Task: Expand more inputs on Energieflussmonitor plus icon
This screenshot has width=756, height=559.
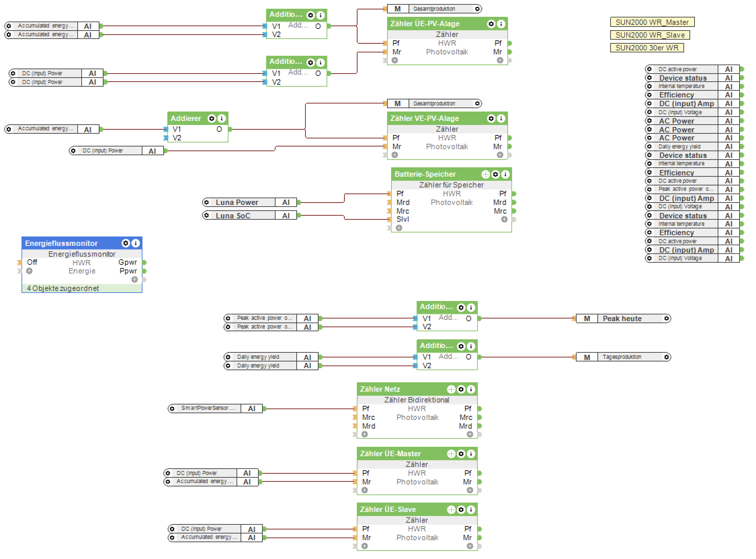Action: pyautogui.click(x=30, y=271)
